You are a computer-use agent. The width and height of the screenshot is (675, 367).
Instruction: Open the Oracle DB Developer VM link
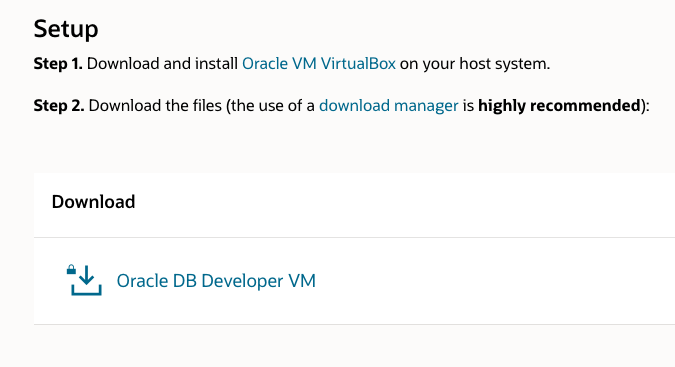point(216,281)
